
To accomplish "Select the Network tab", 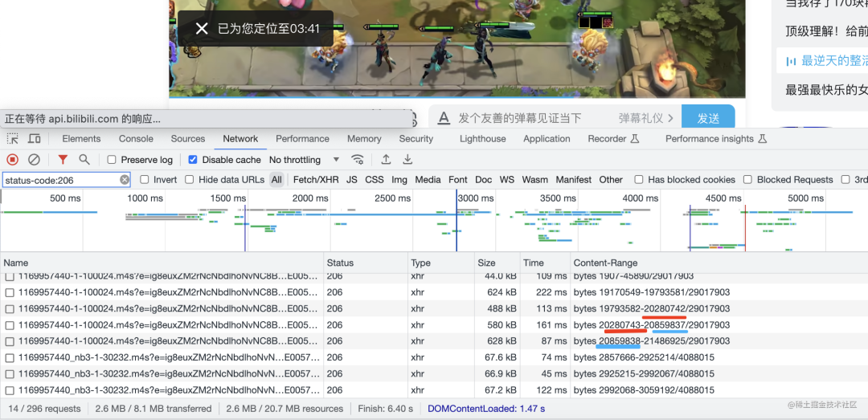I will click(x=240, y=139).
